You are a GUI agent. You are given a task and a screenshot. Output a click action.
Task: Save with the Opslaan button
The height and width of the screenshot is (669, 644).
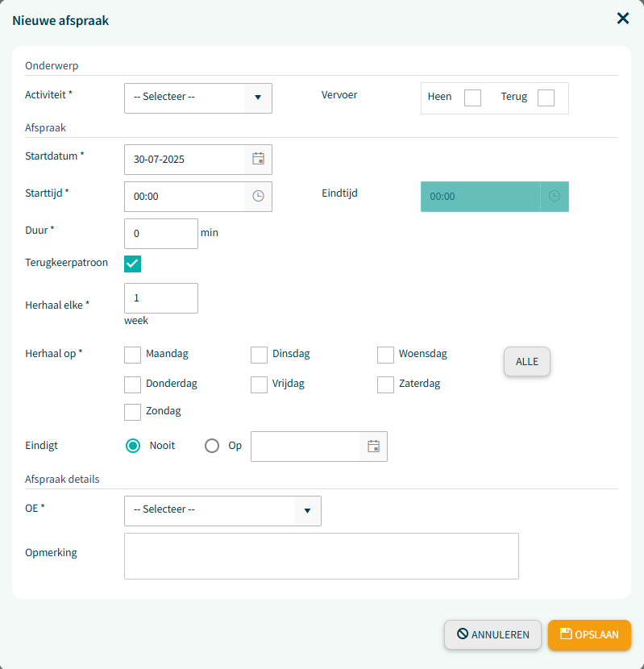click(x=589, y=634)
